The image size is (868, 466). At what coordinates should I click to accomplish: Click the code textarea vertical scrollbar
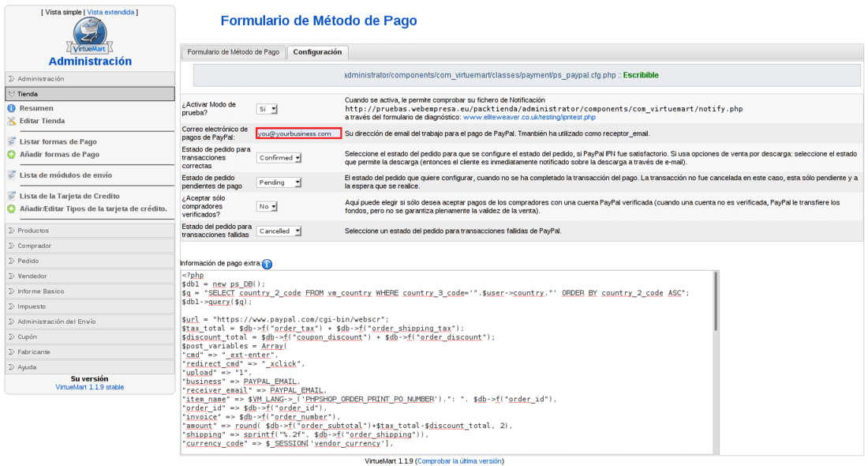coord(716,363)
